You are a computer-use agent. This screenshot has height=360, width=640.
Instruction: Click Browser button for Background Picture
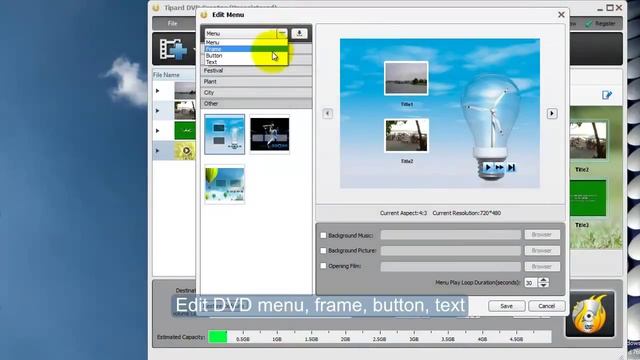542,250
